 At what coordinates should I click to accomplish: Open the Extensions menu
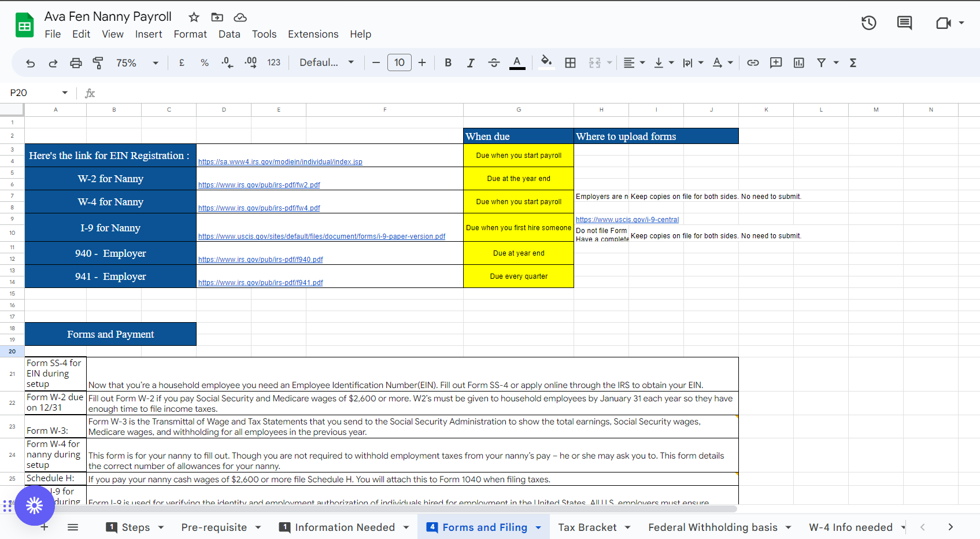[313, 34]
